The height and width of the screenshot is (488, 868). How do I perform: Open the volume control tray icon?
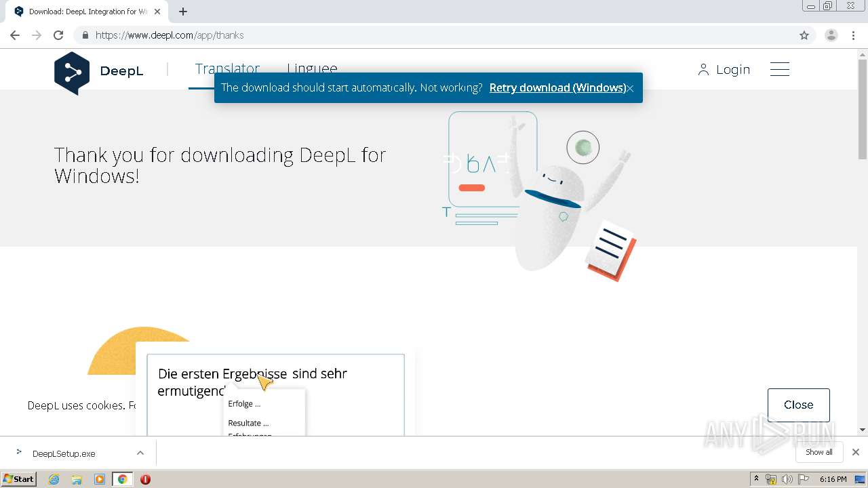click(x=787, y=479)
